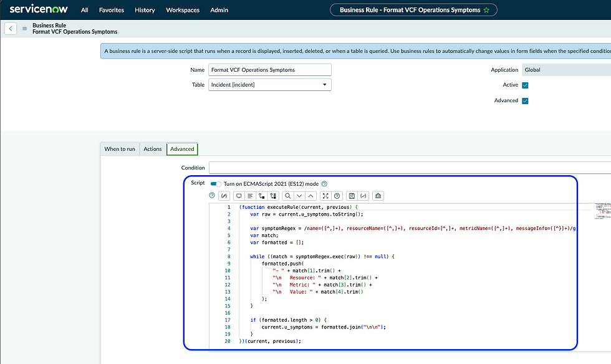Viewport: 611px width, 364px height.
Task: Click the curly-braces check icon beside save
Action: pos(363,196)
